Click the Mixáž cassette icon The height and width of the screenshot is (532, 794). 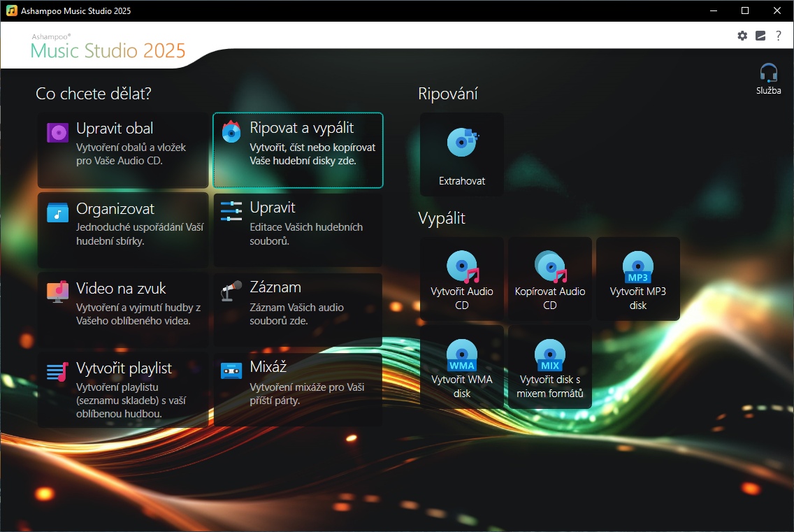[x=231, y=371]
